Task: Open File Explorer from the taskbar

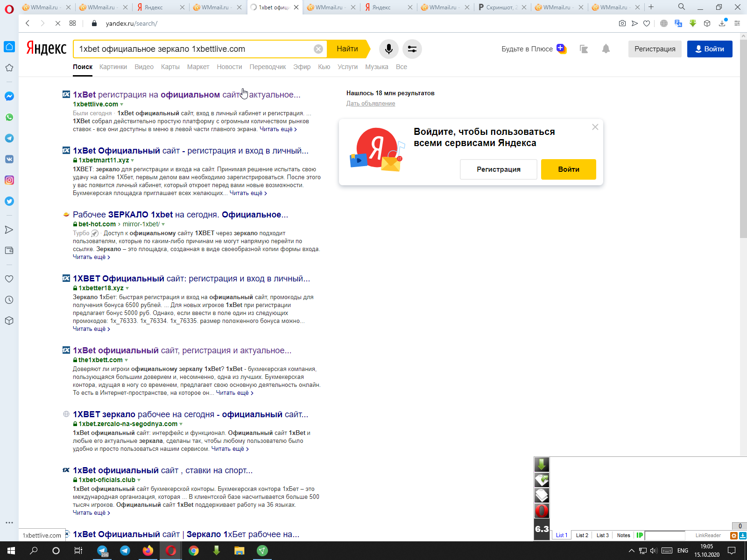Action: [240, 551]
